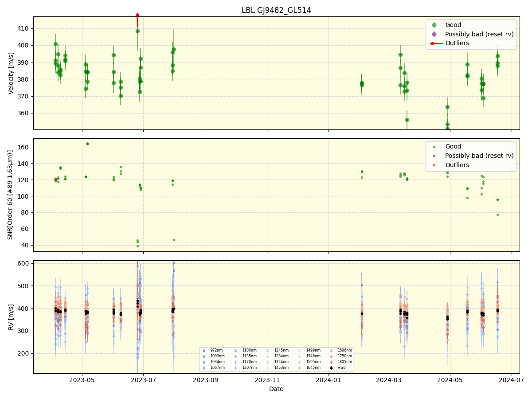This screenshot has width=532, height=399.
Task: Click purple Possibly bad marker in velocity legend
Action: coord(434,34)
